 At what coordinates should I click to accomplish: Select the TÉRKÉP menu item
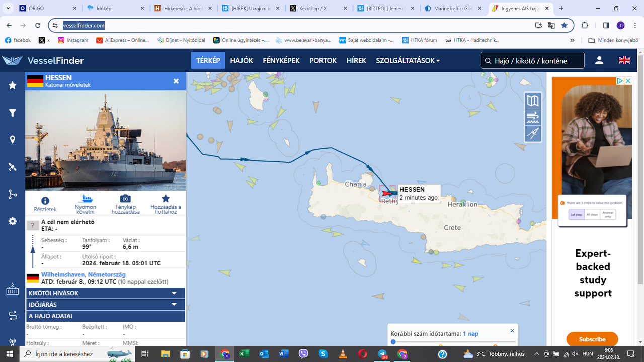tap(208, 60)
